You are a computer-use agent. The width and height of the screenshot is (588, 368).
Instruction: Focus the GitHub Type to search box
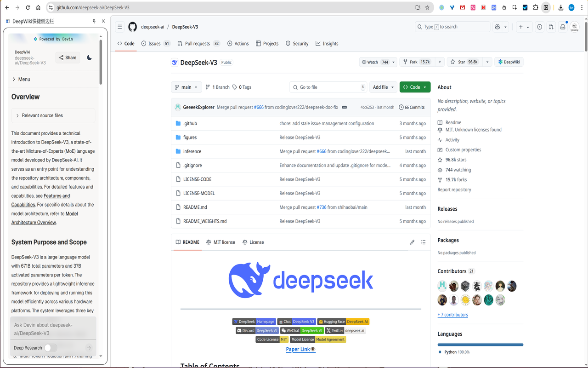(452, 27)
